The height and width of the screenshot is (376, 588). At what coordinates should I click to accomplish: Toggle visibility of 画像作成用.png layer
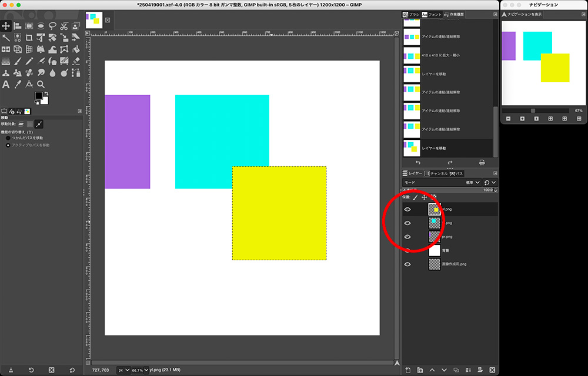click(x=407, y=264)
